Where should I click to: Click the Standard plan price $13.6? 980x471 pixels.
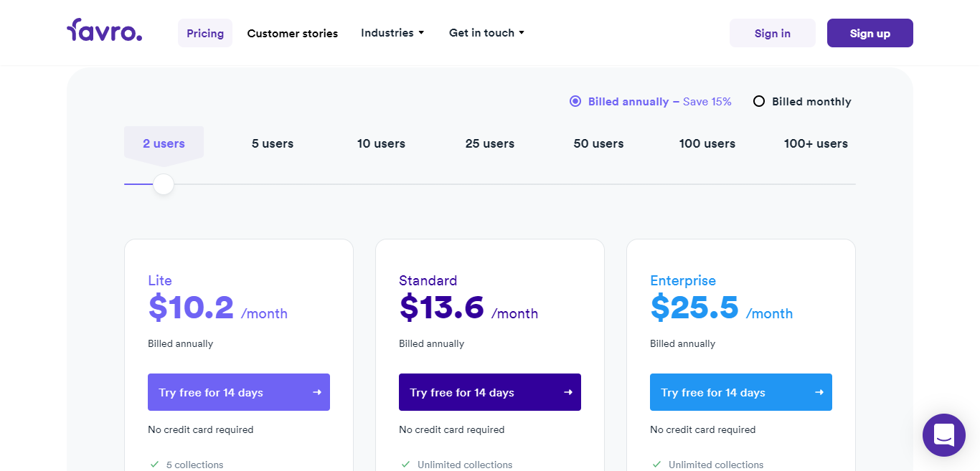coord(442,308)
